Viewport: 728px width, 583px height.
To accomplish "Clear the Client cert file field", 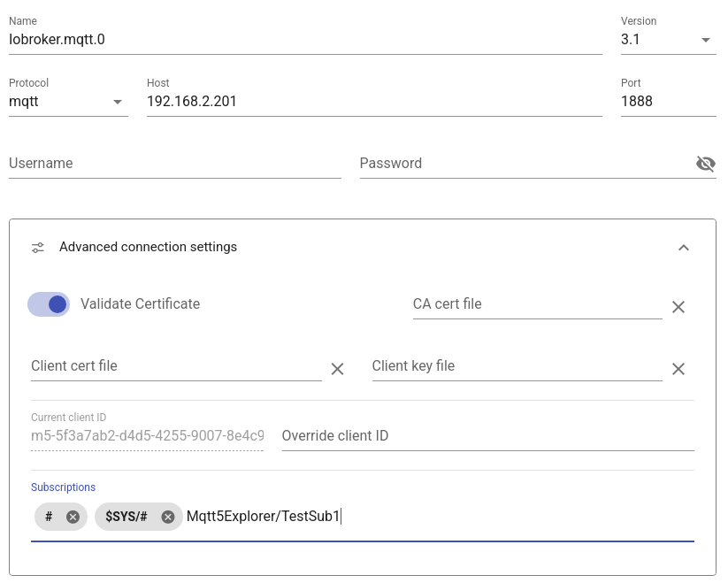I will coord(337,369).
